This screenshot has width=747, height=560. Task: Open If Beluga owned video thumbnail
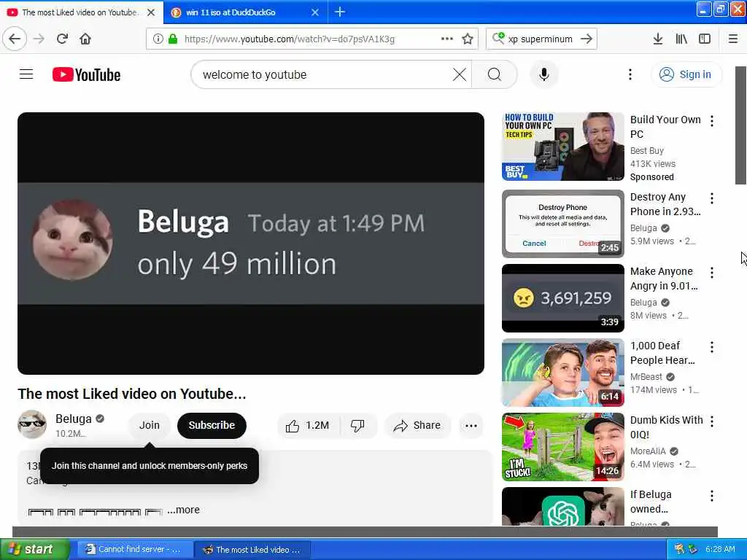click(x=562, y=506)
